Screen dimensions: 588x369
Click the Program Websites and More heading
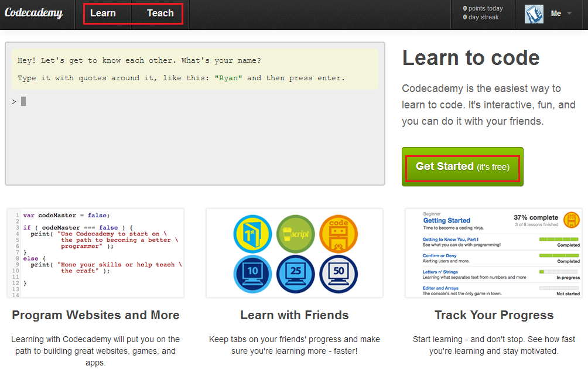pyautogui.click(x=95, y=315)
